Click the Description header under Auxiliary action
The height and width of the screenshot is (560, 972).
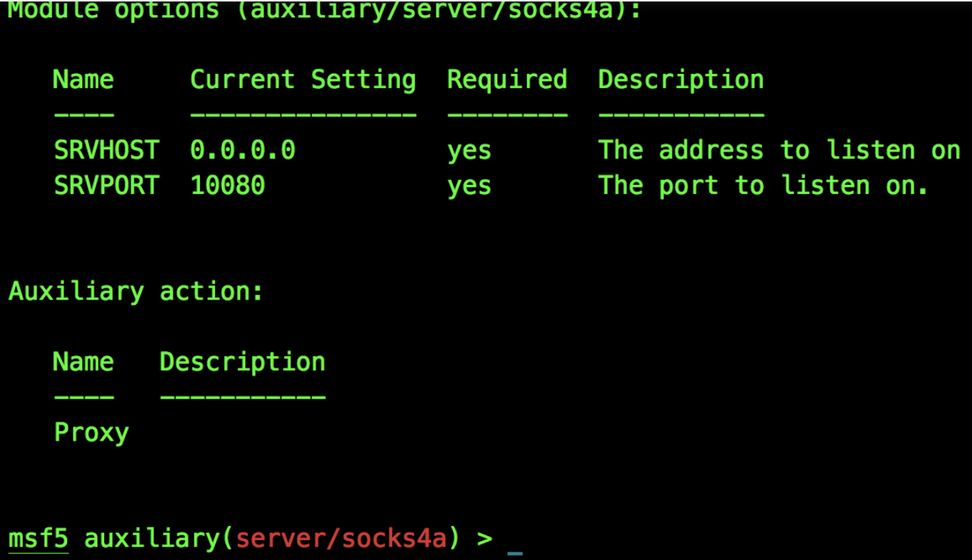pyautogui.click(x=242, y=362)
